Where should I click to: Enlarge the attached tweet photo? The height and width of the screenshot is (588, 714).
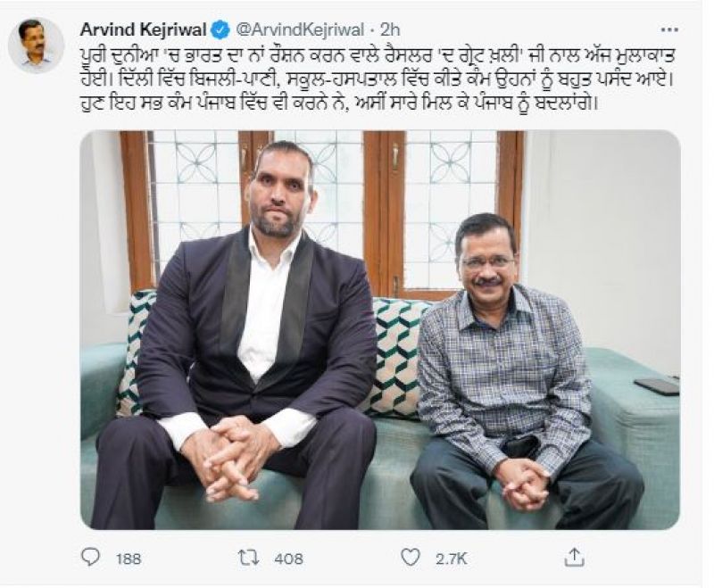[x=379, y=330]
